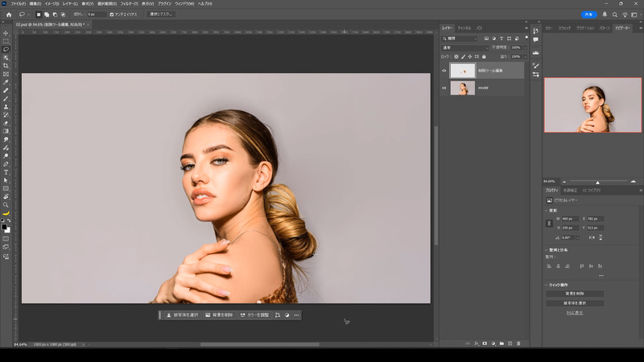Collapse the Align and Distribute section
644x362 pixels.
point(547,250)
